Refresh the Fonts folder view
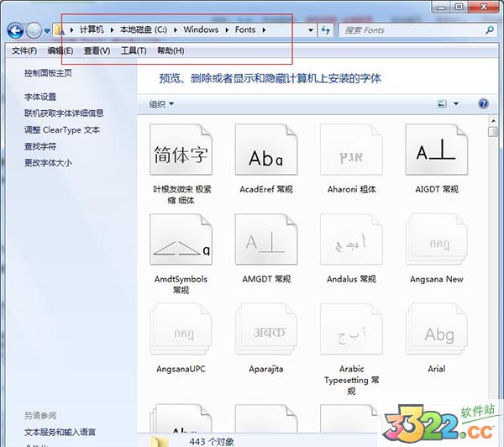This screenshot has width=504, height=447. click(326, 30)
